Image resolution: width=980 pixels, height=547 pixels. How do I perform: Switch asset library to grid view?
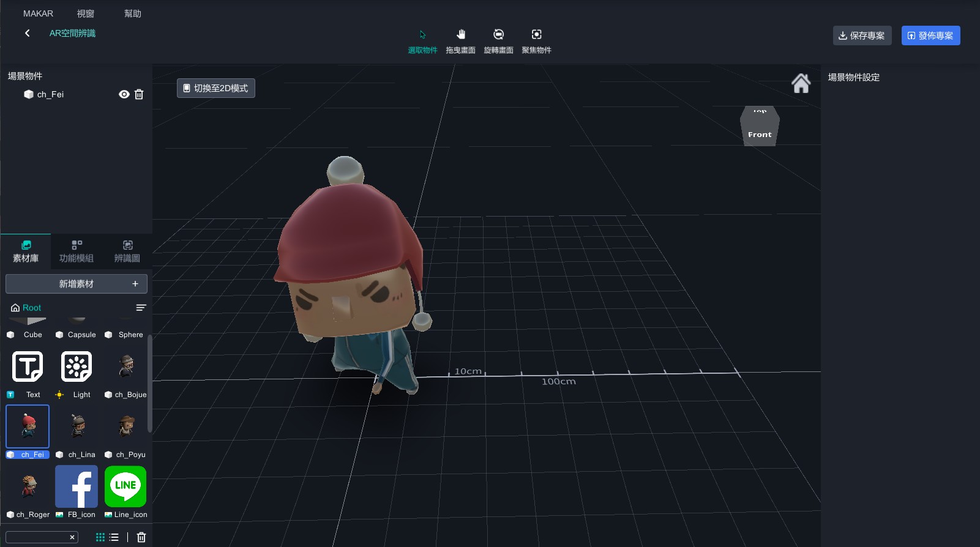100,537
